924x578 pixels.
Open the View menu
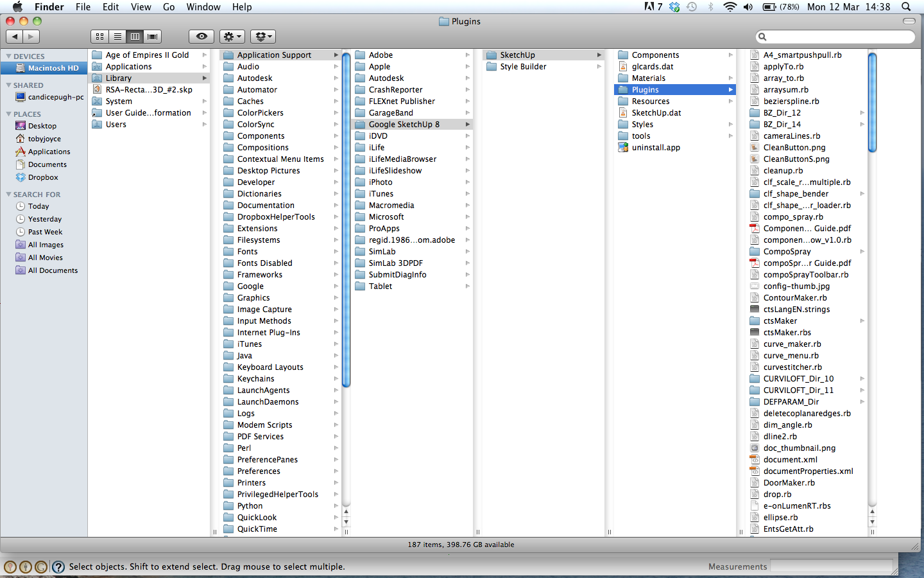(141, 7)
